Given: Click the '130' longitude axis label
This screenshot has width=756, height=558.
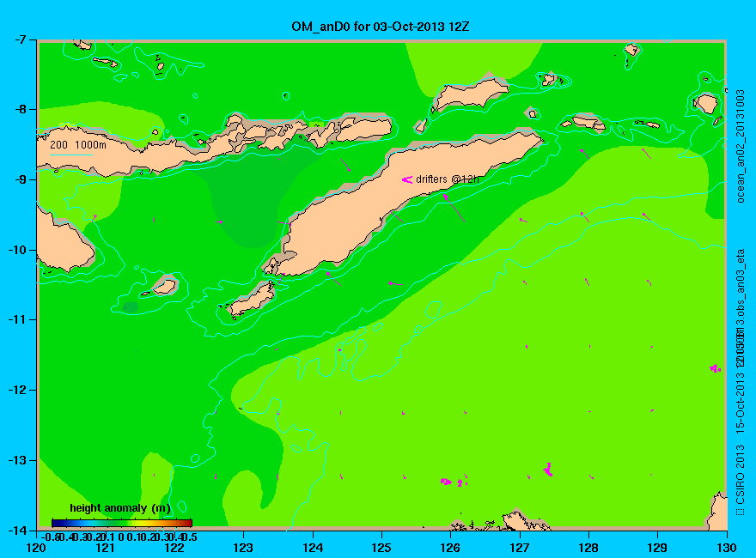Looking at the screenshot, I should tap(727, 548).
